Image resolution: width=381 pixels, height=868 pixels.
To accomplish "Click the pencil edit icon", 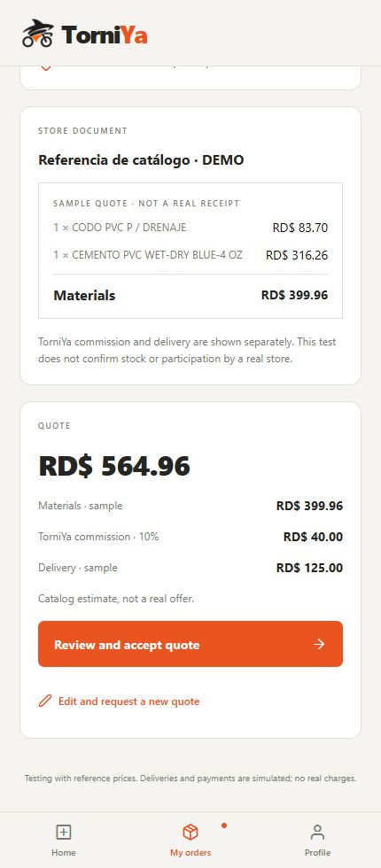I will pyautogui.click(x=45, y=701).
